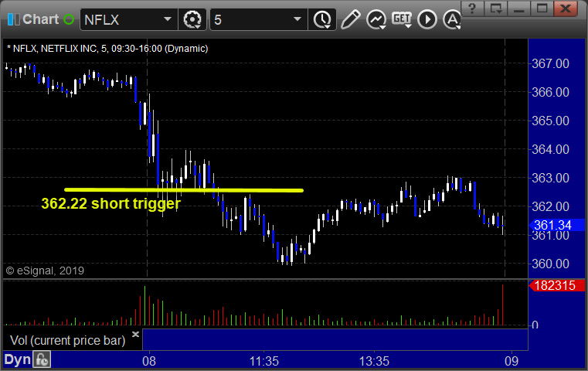This screenshot has width=588, height=371.
Task: Click the green link status circle
Action: (x=69, y=19)
